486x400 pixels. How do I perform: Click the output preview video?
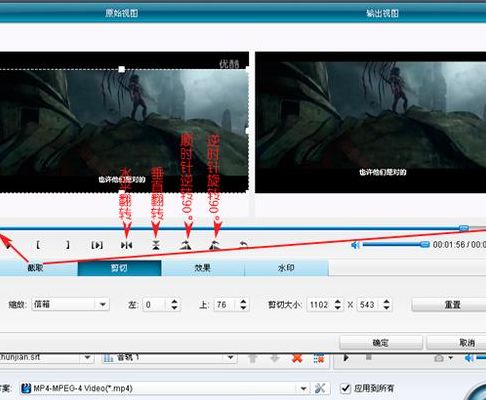coord(371,122)
